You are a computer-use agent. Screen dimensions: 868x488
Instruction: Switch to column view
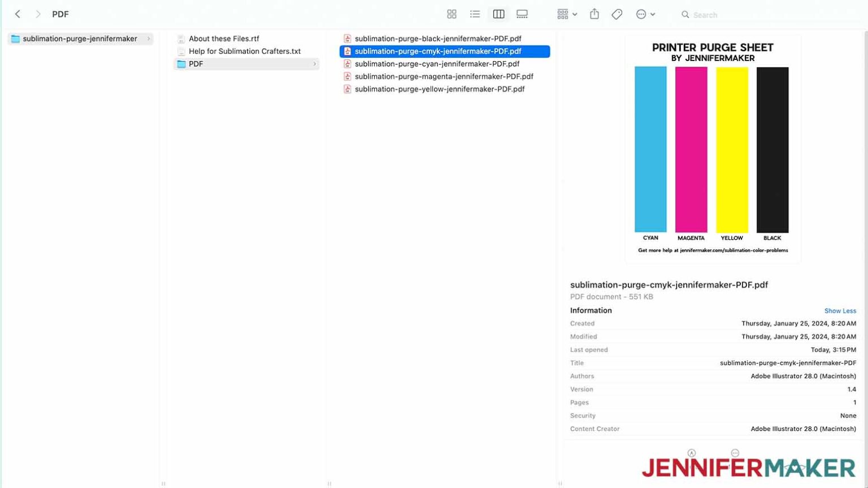tap(498, 14)
